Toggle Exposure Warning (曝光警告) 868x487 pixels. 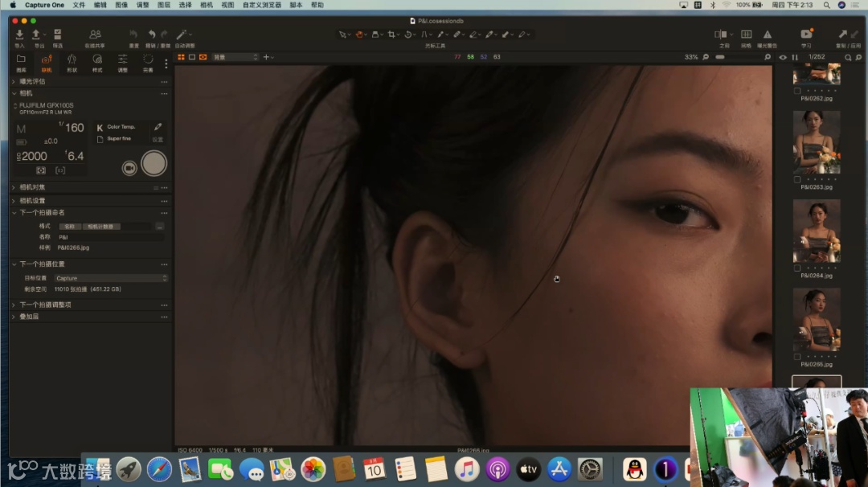(768, 35)
